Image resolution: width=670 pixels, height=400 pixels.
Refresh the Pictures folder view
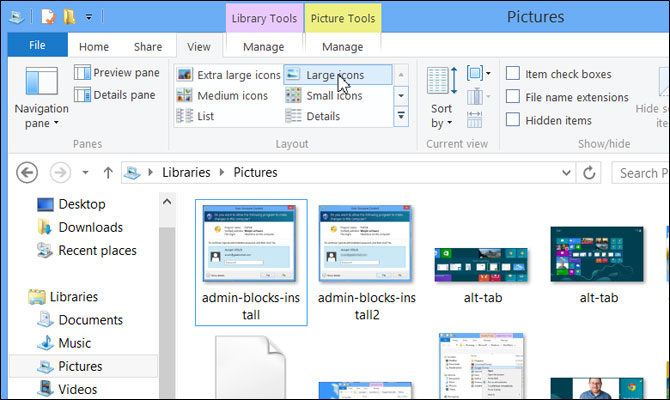click(589, 173)
